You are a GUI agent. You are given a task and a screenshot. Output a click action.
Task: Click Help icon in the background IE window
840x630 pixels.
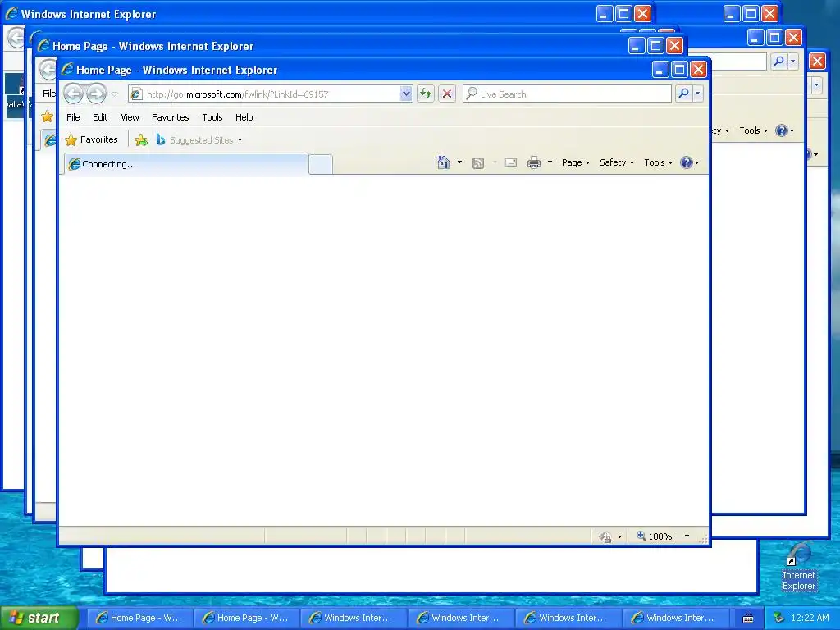(782, 130)
